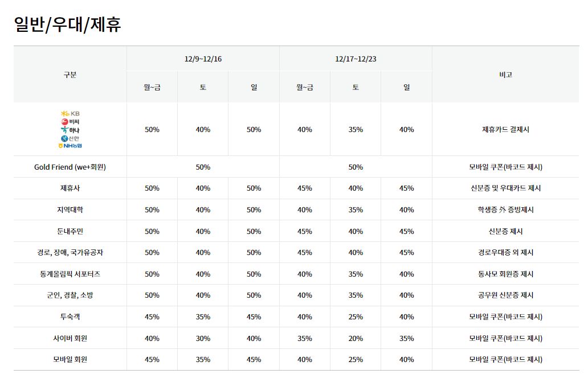
Task: Click the 둔내주민 row label
Action: click(x=70, y=231)
